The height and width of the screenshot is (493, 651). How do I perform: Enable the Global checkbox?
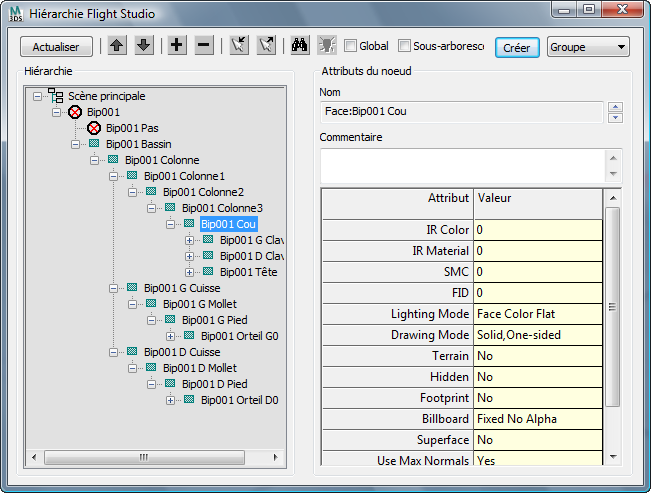[x=350, y=46]
